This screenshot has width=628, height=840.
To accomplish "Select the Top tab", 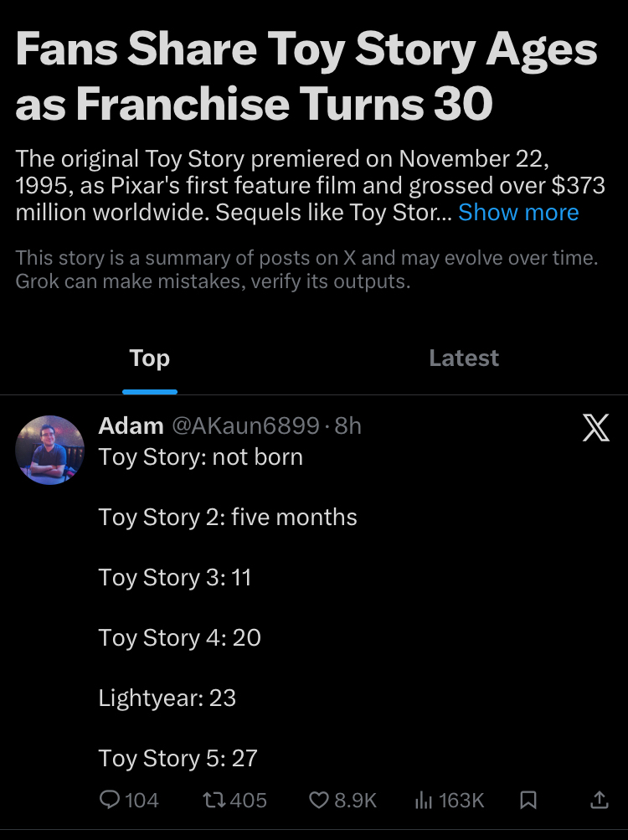I will [150, 358].
